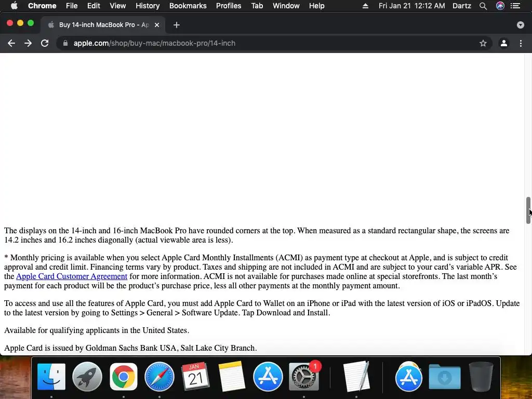Open Safari from the Dock

pyautogui.click(x=159, y=377)
